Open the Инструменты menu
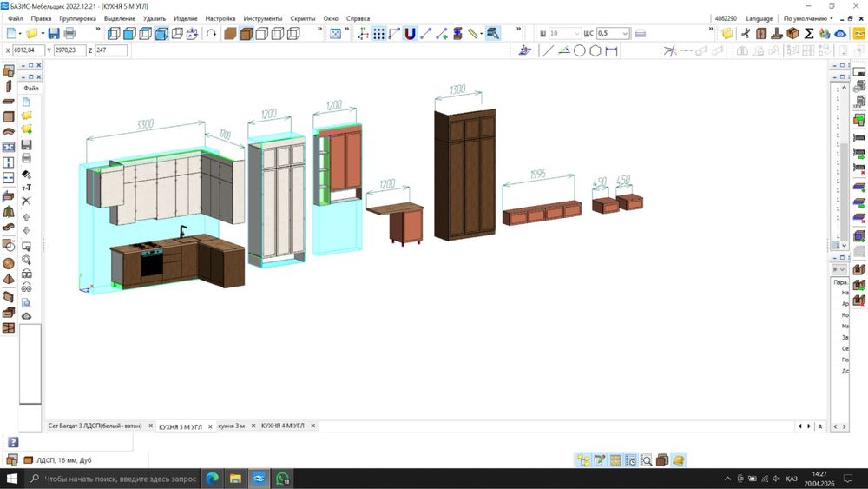This screenshot has width=868, height=489. (262, 18)
